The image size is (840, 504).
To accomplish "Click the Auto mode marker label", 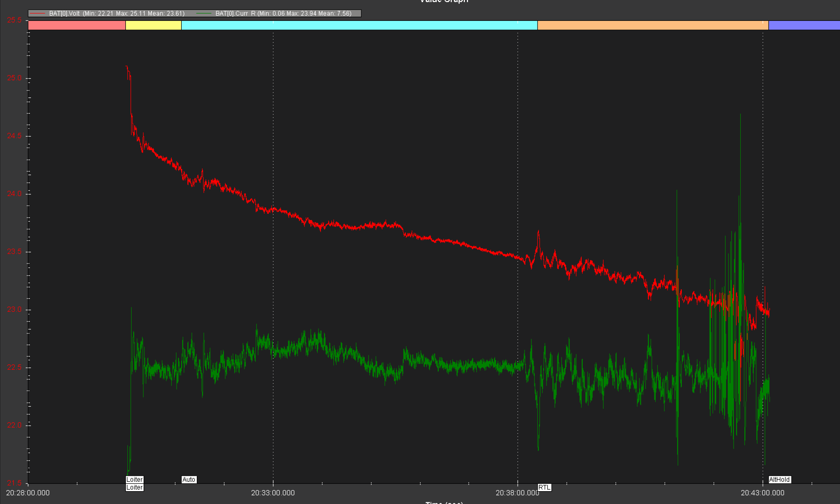I will (189, 479).
